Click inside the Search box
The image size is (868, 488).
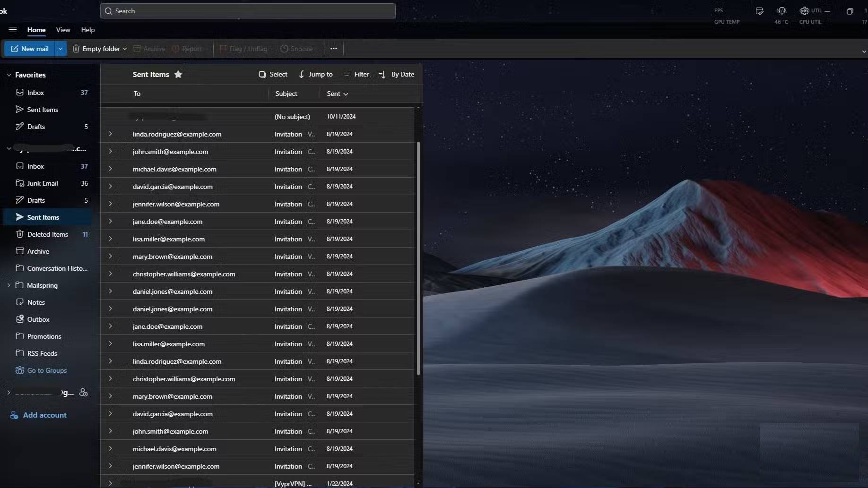tap(248, 11)
